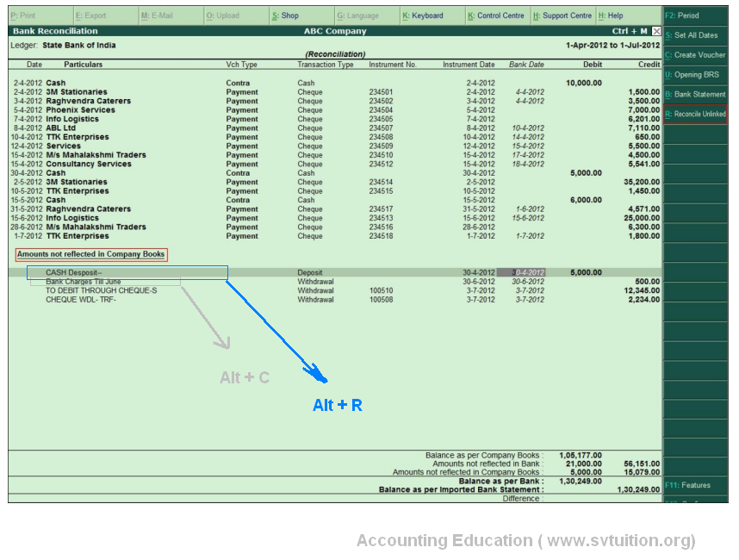Click the Bank Statement button

(x=695, y=95)
